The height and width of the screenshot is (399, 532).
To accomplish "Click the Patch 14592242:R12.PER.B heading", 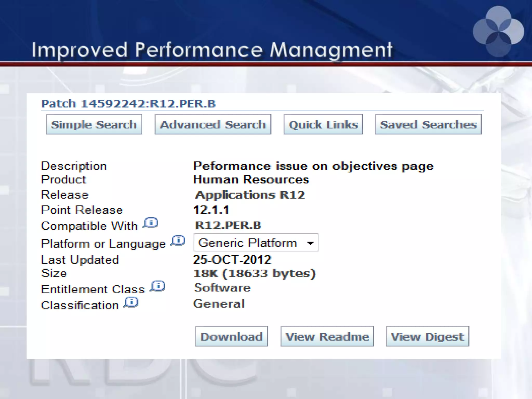I will click(128, 104).
